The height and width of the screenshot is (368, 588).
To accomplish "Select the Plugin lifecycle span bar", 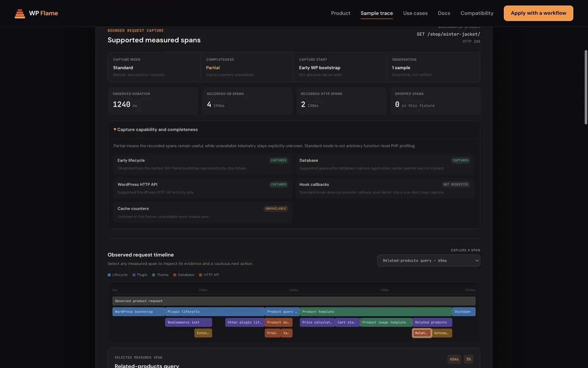I will [215, 312].
